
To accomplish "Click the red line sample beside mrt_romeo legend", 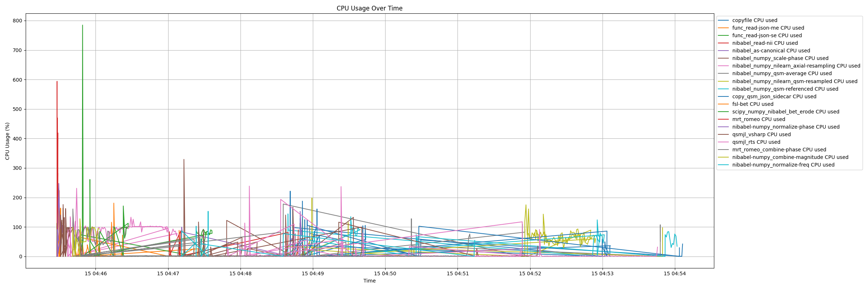I will [723, 120].
